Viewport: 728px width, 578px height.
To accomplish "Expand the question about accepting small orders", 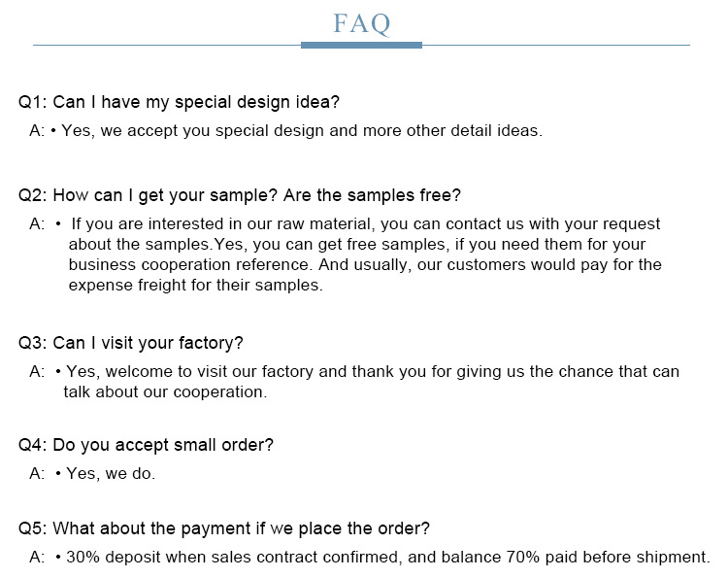I will [x=146, y=445].
